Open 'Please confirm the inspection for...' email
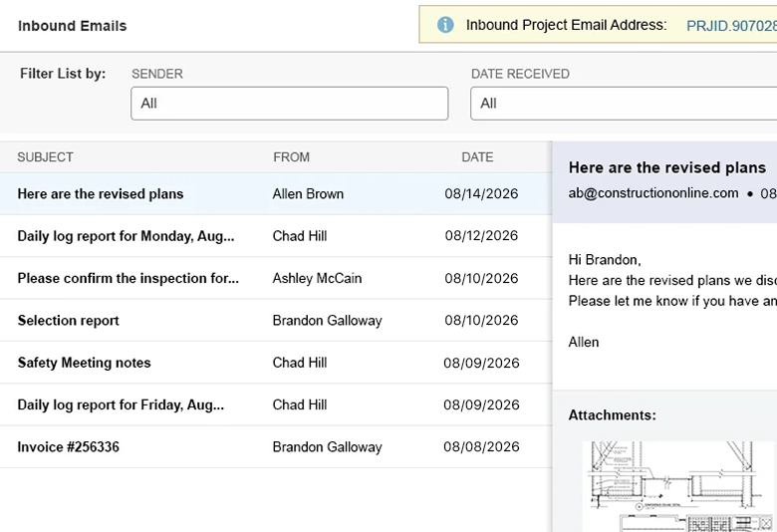This screenshot has width=777, height=532. point(276,278)
